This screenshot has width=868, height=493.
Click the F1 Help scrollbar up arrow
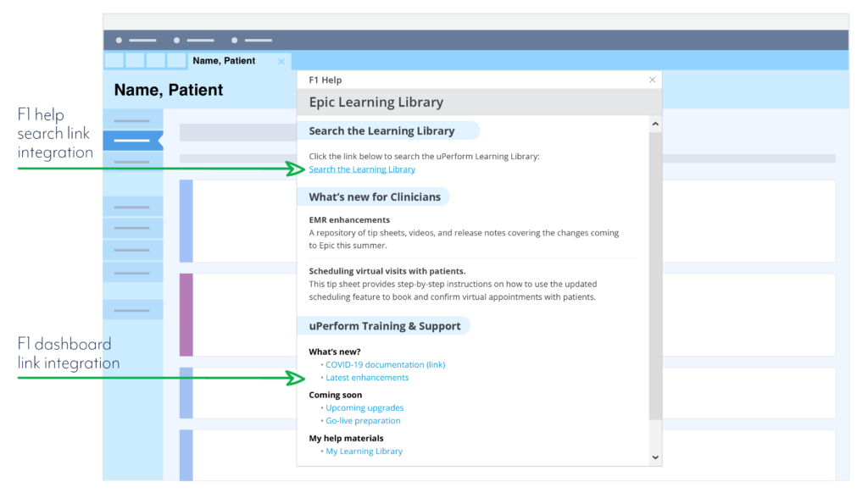[x=655, y=124]
